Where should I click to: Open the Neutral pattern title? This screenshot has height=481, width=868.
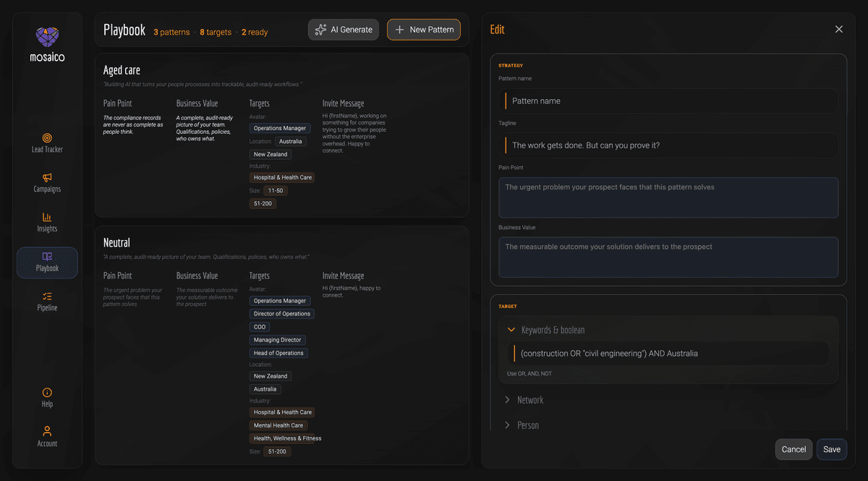[116, 243]
